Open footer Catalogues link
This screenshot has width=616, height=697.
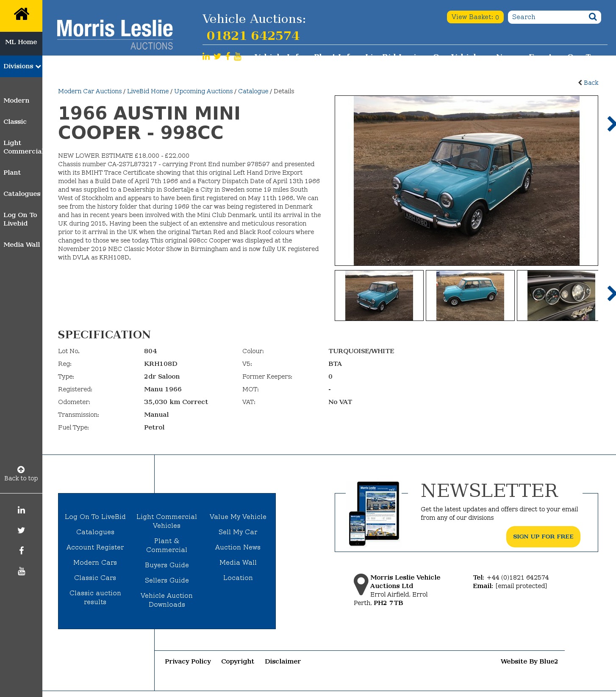click(x=95, y=532)
